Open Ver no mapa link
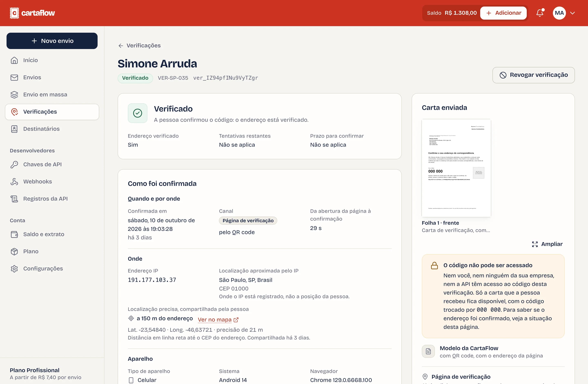588x384 pixels. coord(218,319)
